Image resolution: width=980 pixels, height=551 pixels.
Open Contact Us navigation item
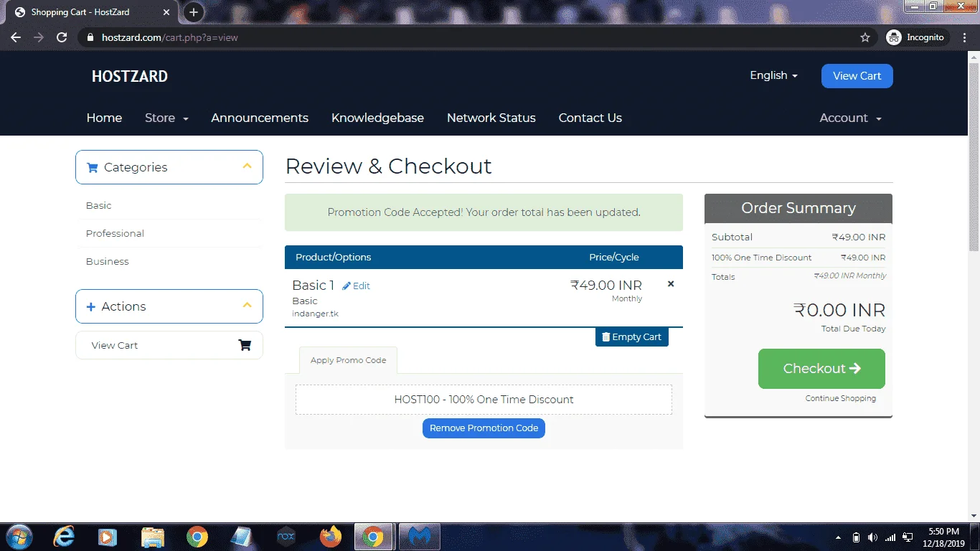pyautogui.click(x=590, y=118)
